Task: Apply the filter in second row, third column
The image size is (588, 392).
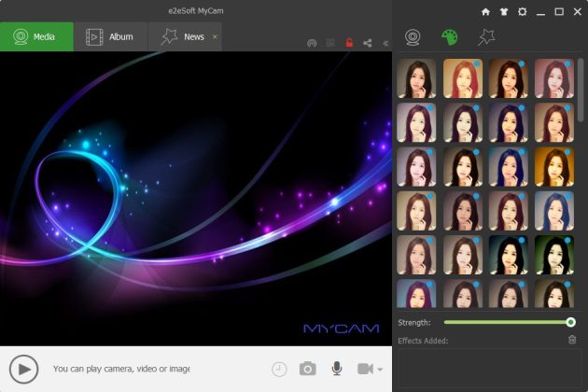Action: [509, 122]
